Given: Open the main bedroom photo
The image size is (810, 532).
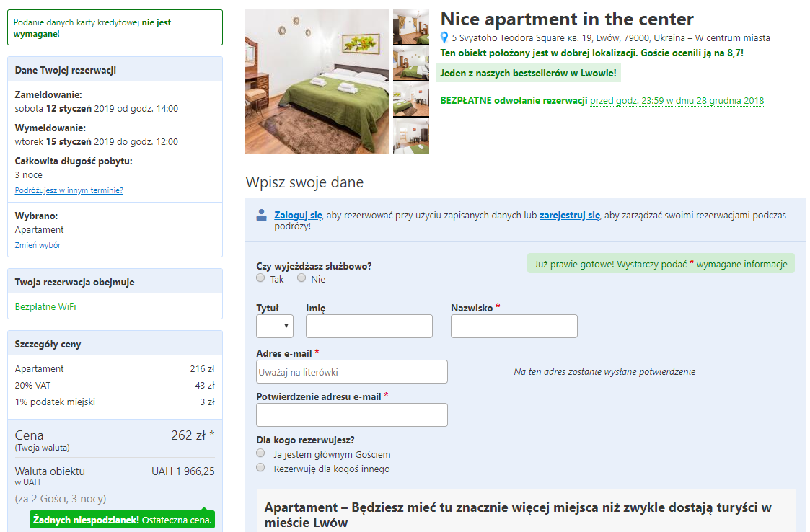Looking at the screenshot, I should (317, 81).
